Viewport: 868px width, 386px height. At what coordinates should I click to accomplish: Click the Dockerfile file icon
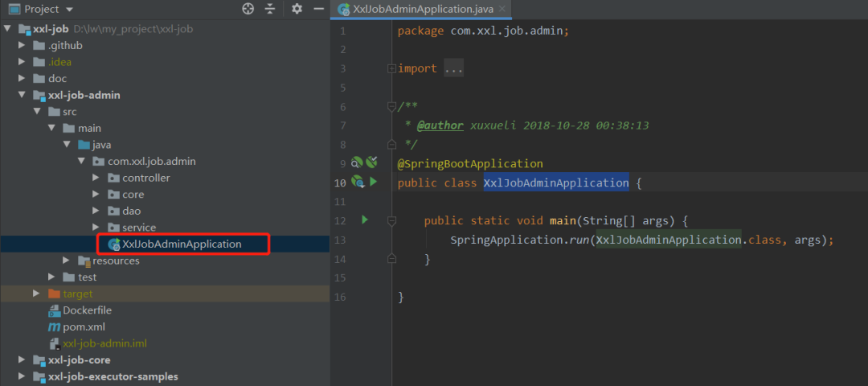pos(54,310)
